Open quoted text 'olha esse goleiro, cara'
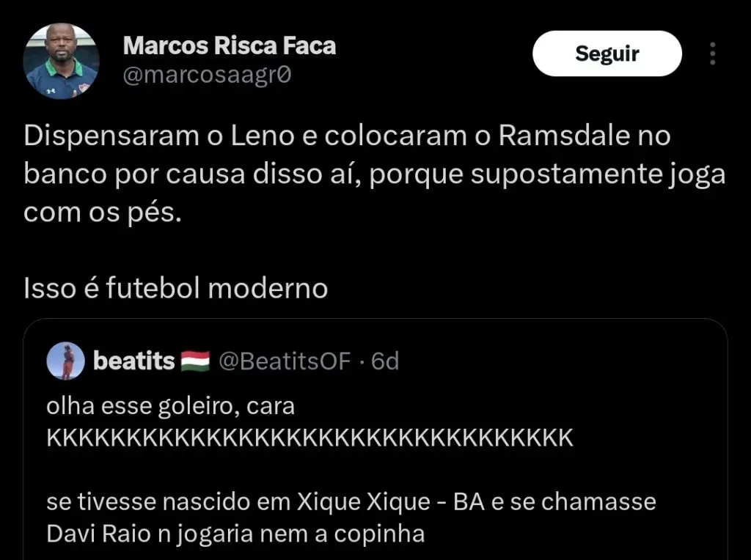The height and width of the screenshot is (560, 751). click(x=170, y=405)
